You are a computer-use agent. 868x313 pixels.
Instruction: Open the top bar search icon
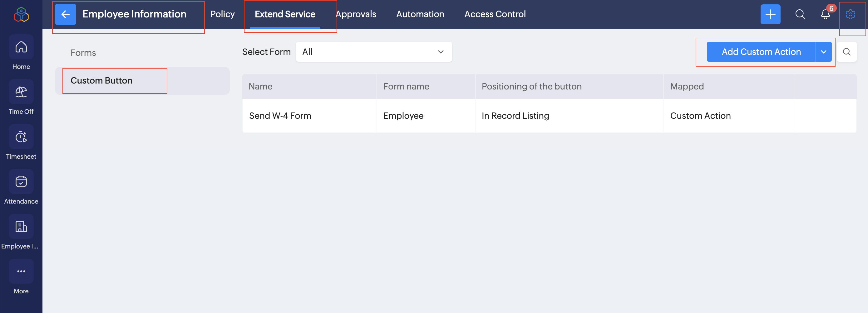tap(800, 14)
